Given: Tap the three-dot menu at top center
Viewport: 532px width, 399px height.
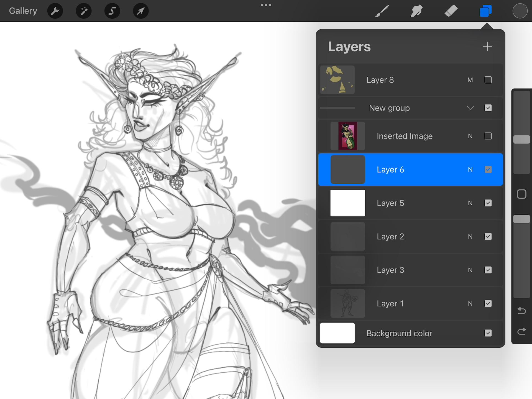Looking at the screenshot, I should (x=266, y=5).
